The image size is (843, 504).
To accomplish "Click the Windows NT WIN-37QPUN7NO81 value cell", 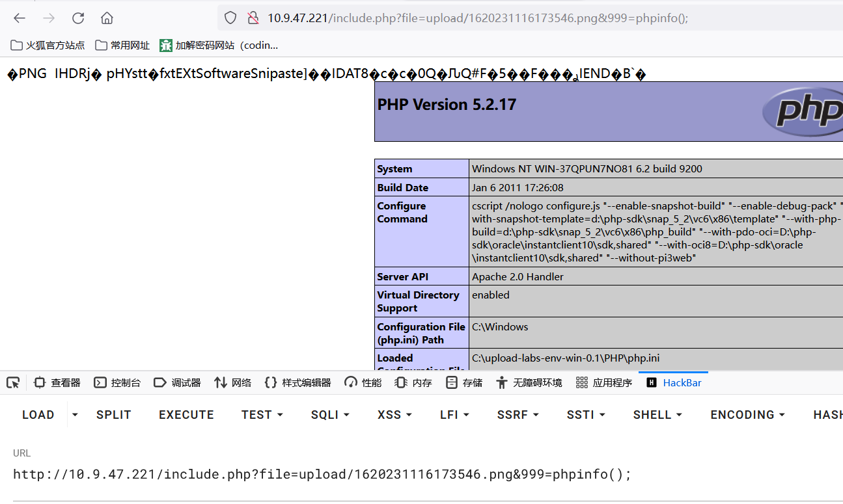I will [656, 168].
